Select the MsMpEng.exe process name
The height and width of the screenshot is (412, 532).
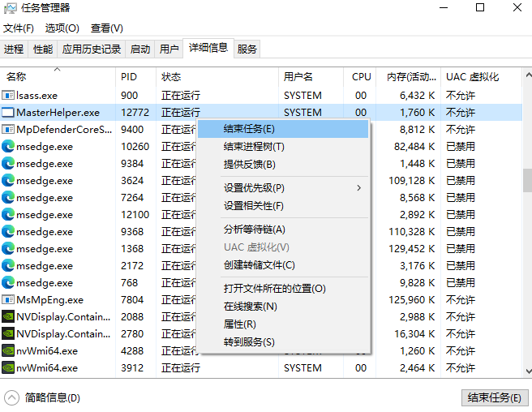pyautogui.click(x=50, y=299)
